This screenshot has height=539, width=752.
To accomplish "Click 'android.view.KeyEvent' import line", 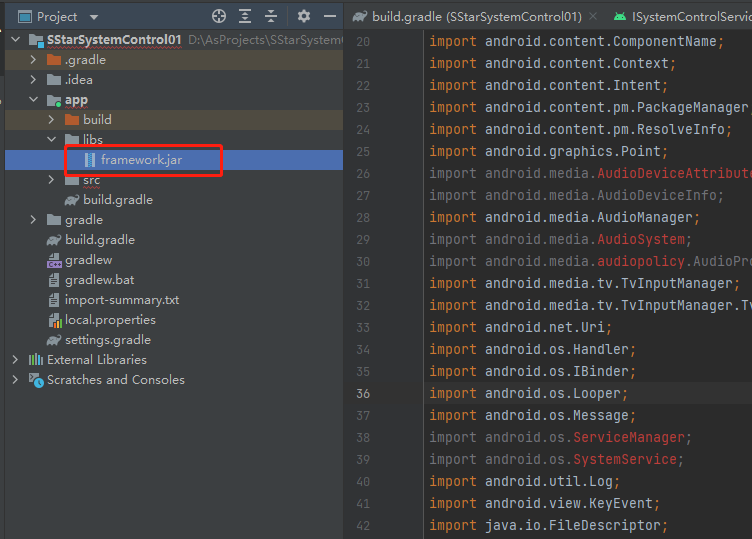I will point(569,504).
